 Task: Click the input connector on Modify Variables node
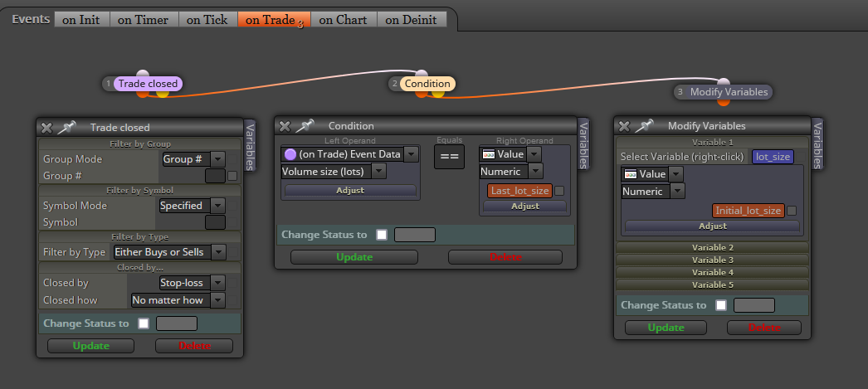tap(723, 81)
